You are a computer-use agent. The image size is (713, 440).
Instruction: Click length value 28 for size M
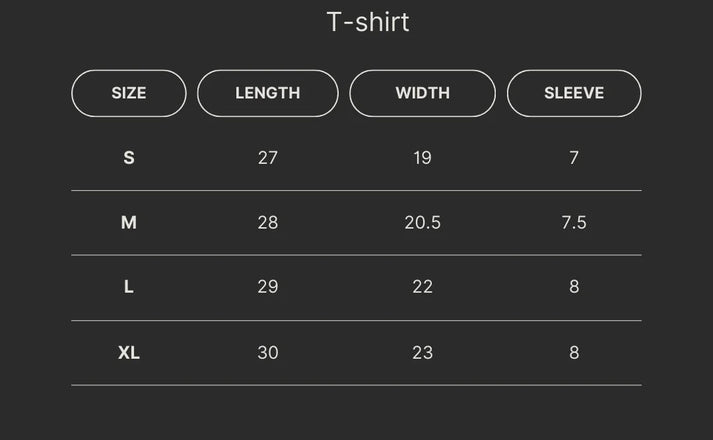268,223
